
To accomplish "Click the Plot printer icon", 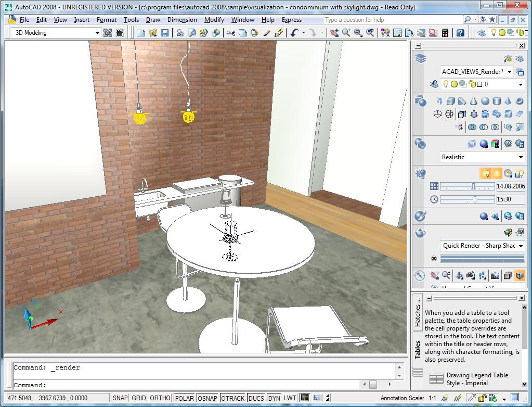I will [180, 33].
